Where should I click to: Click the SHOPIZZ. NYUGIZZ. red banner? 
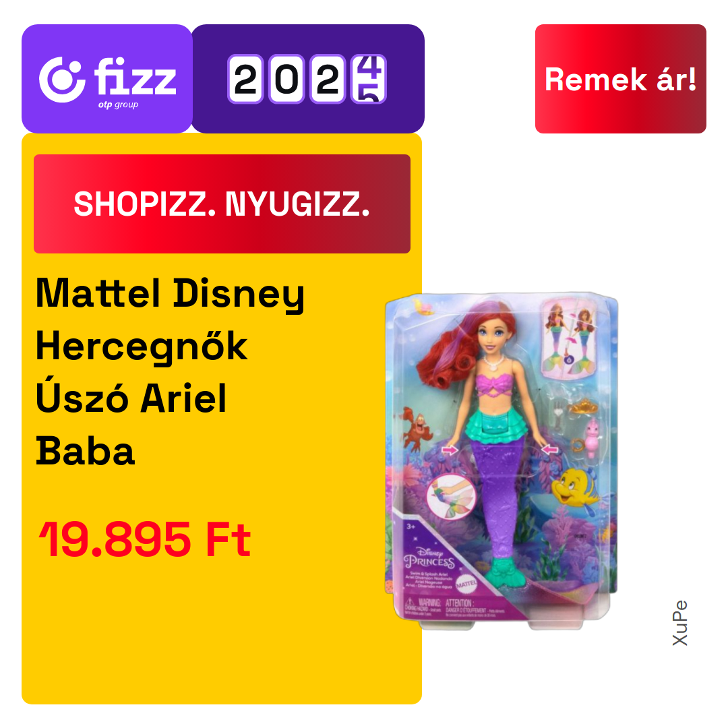tap(222, 204)
